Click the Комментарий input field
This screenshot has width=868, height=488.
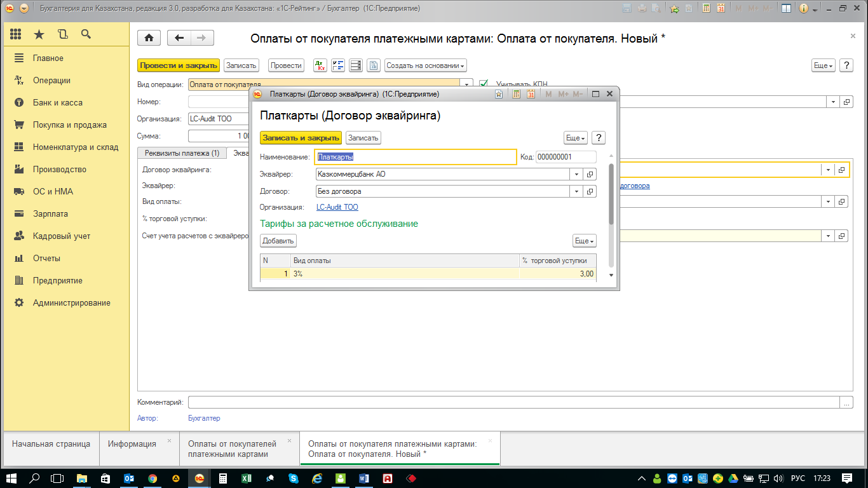(514, 402)
